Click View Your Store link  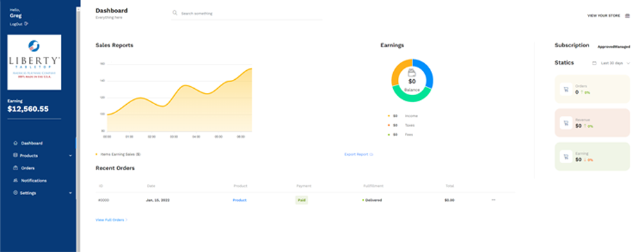(604, 16)
